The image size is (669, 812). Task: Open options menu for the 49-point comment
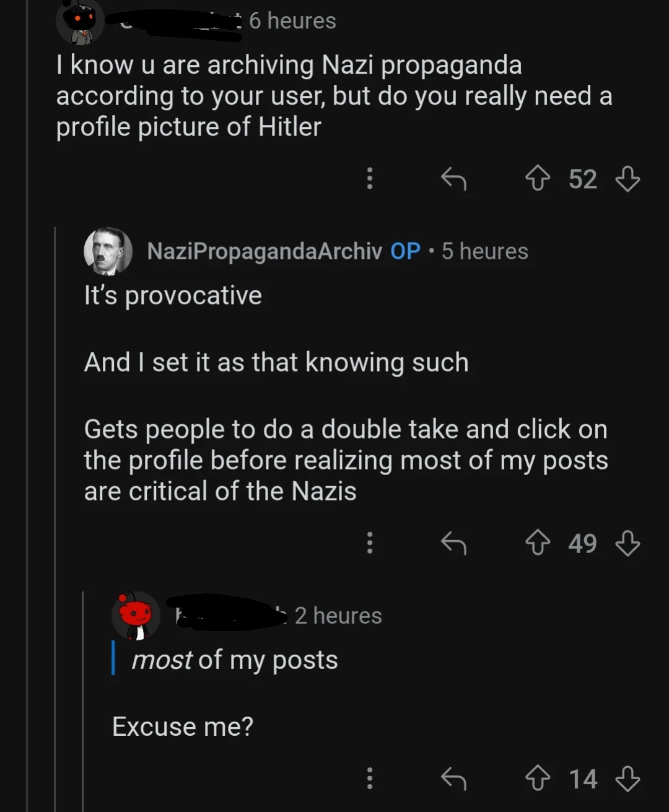370,543
